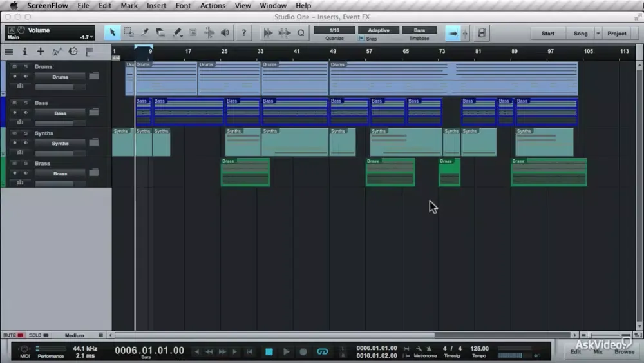Image resolution: width=644 pixels, height=363 pixels.
Task: Click the Return to Zero button
Action: click(x=250, y=352)
